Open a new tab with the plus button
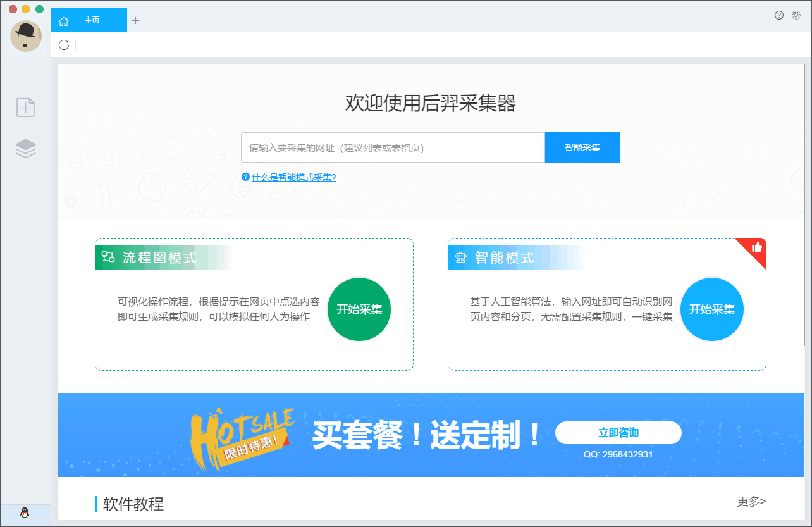The width and height of the screenshot is (812, 527). [135, 20]
